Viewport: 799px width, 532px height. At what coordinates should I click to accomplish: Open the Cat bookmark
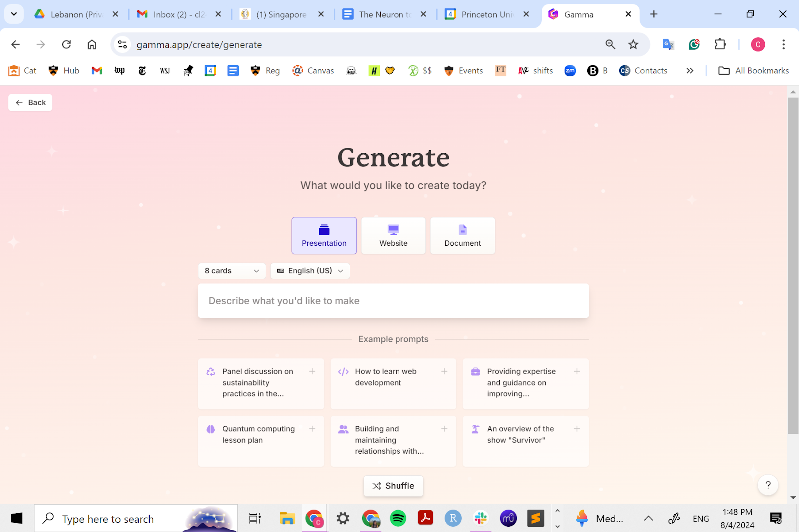tap(23, 71)
